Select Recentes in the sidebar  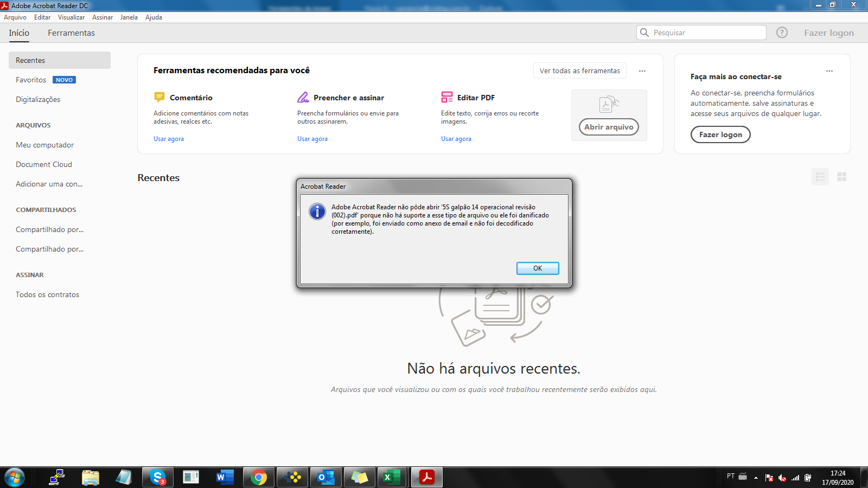click(60, 60)
